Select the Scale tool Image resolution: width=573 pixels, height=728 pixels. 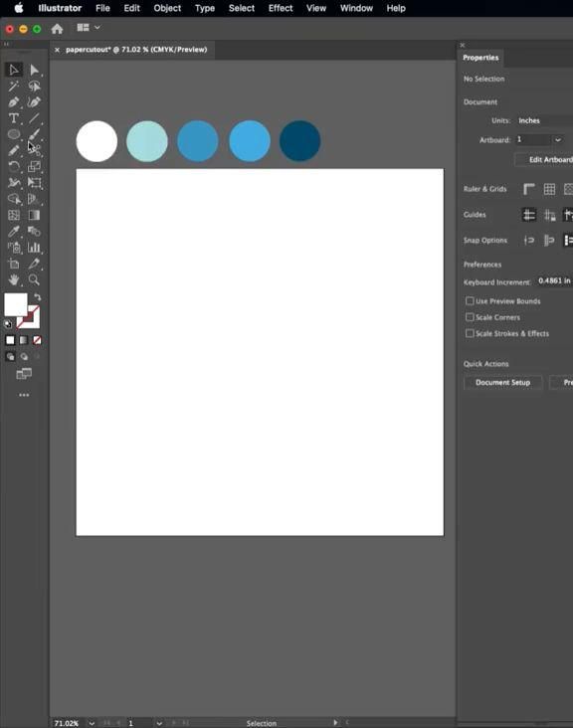[35, 166]
